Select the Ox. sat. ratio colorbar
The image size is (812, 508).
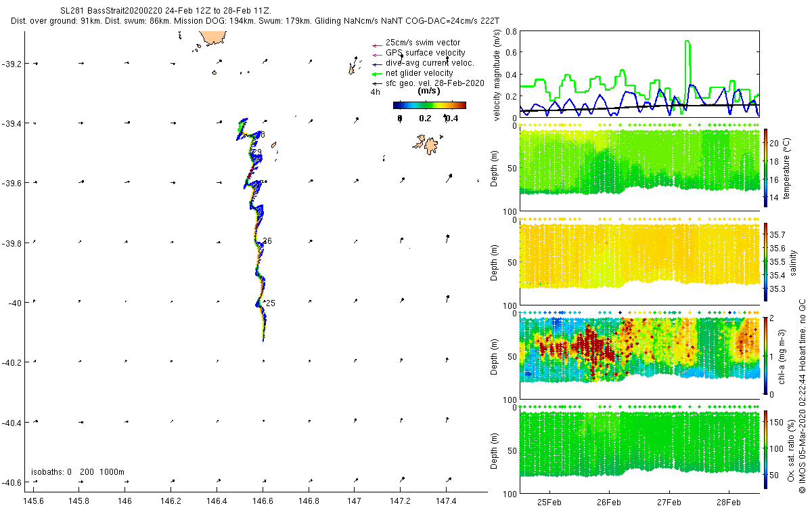tap(766, 449)
